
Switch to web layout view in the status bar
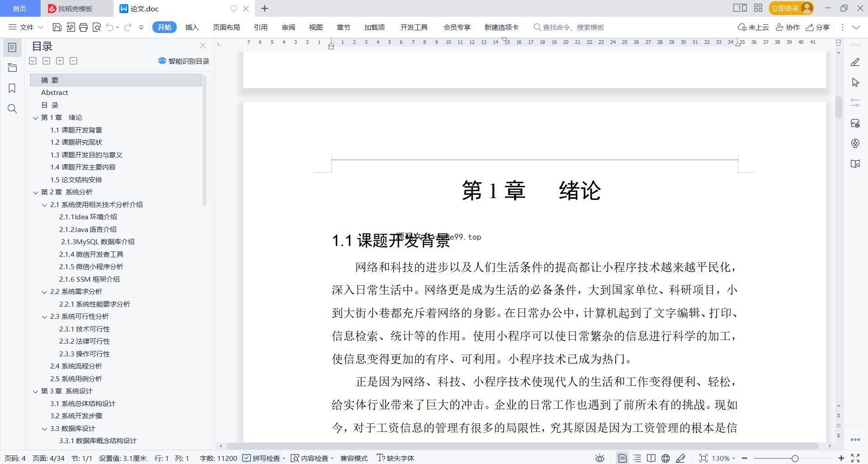click(665, 458)
